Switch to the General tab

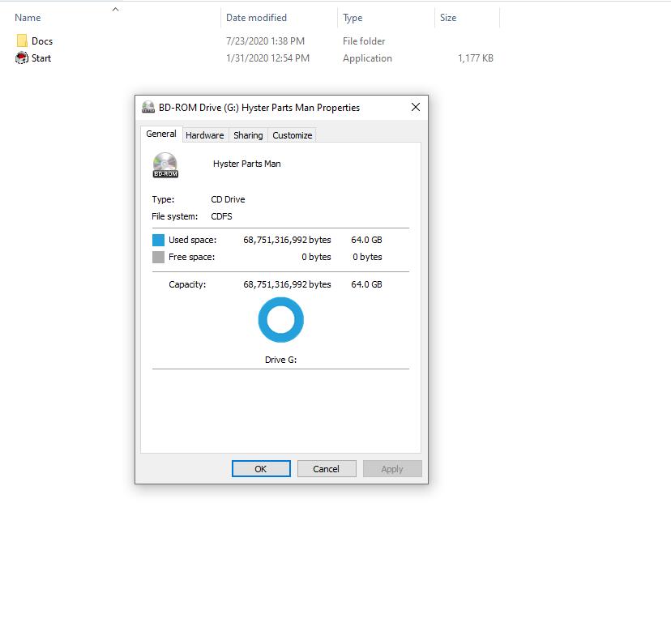coord(161,134)
